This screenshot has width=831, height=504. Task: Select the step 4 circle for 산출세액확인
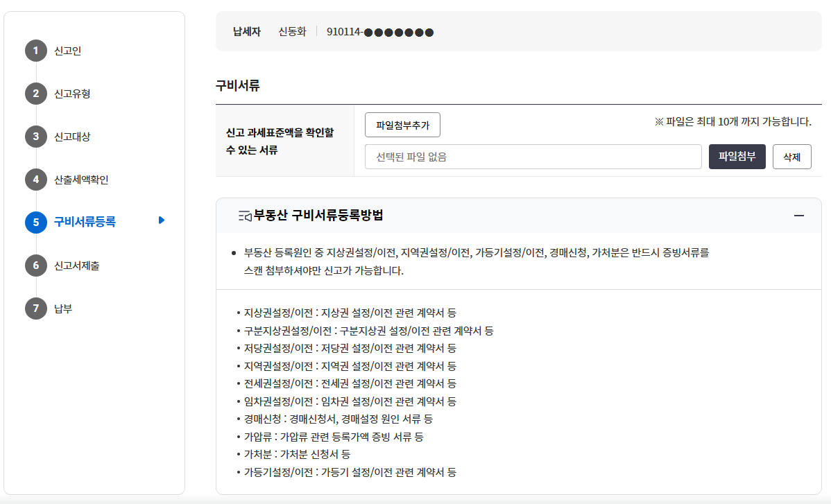pos(35,180)
